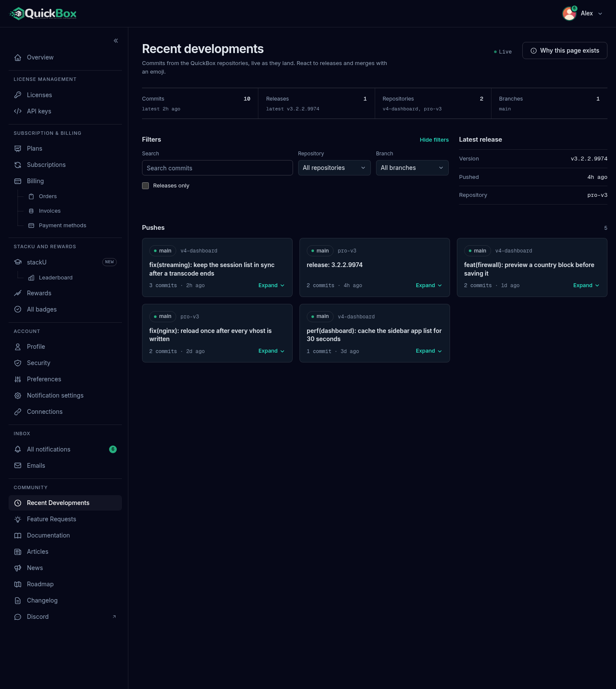Screen dimensions: 616x689
Task: Expand the feat(firewall) push card
Action: tap(586, 285)
